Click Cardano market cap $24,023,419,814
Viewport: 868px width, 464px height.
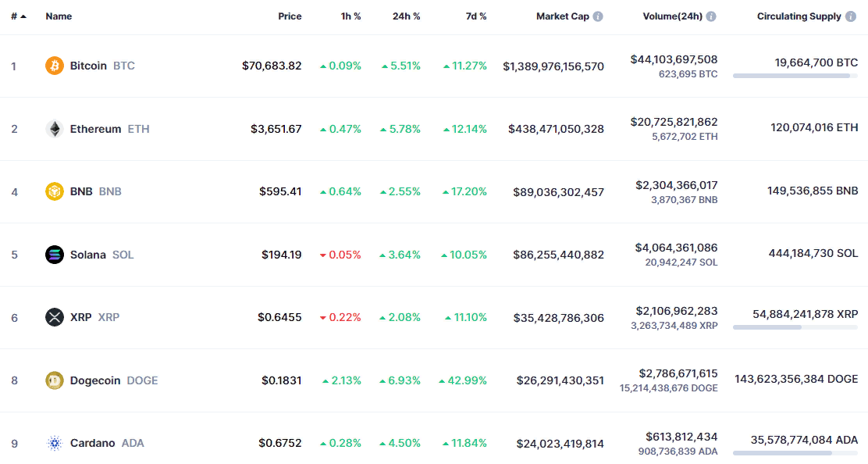click(x=560, y=444)
